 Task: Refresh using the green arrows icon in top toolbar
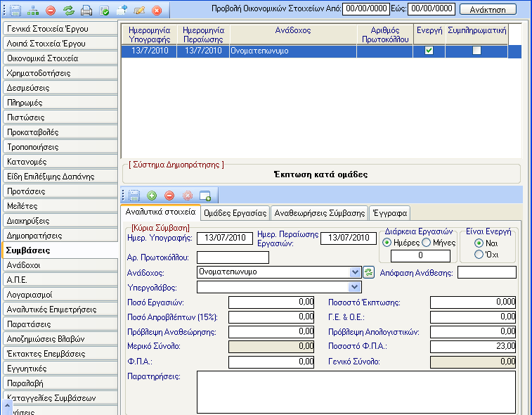coord(69,11)
